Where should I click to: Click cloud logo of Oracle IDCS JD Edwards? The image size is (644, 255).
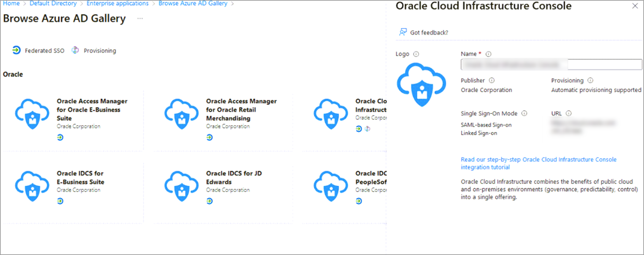coord(182,186)
